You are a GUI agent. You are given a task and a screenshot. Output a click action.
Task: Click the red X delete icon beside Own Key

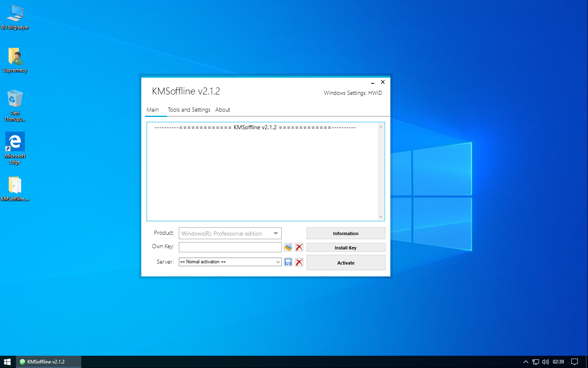pos(299,247)
